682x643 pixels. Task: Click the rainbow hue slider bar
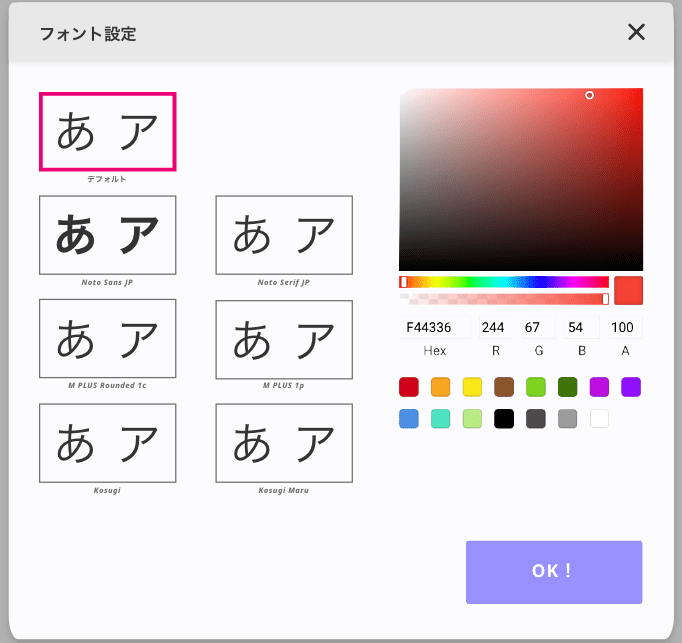(x=504, y=282)
